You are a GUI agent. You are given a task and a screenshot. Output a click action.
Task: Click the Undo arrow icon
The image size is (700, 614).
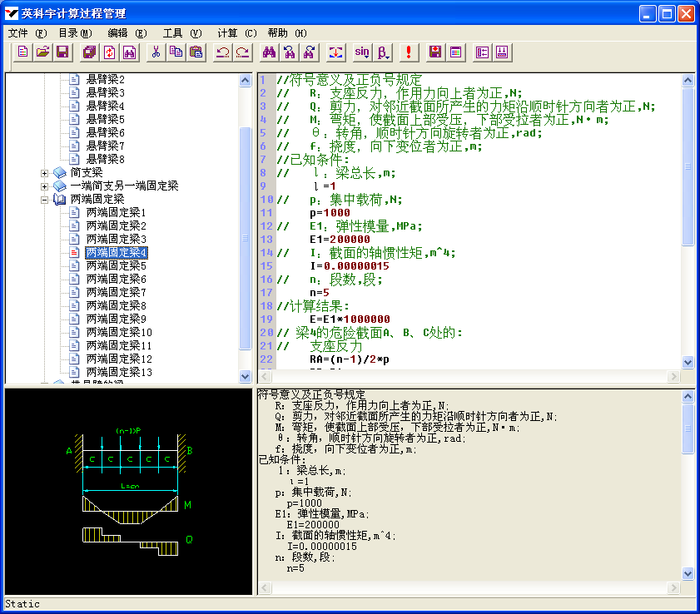pos(222,52)
